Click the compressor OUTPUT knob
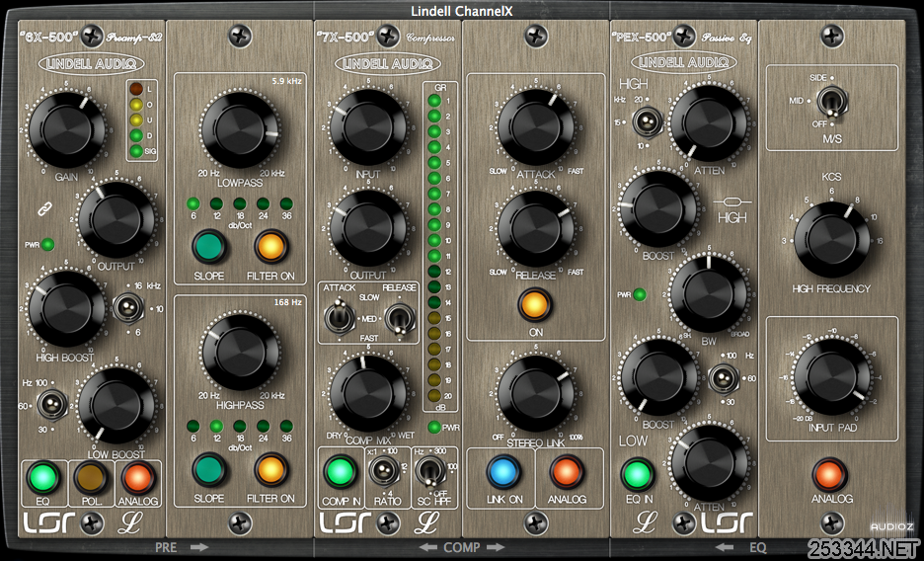The height and width of the screenshot is (561, 924). pos(368,228)
